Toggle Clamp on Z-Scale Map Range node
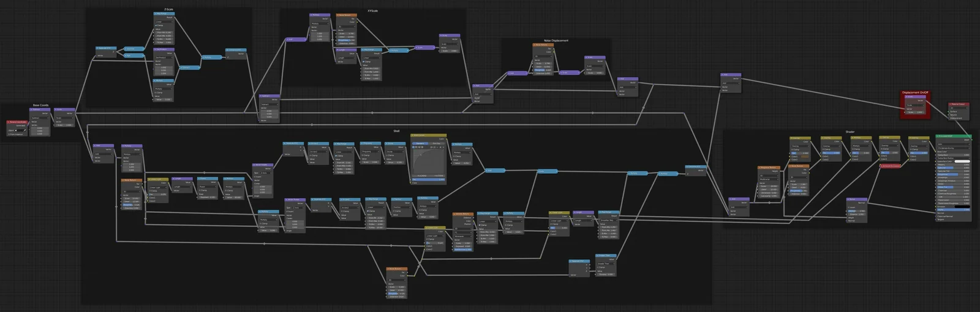 [157, 25]
